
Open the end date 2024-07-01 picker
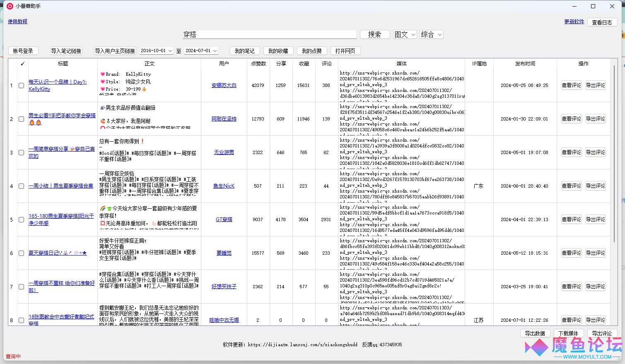[201, 51]
